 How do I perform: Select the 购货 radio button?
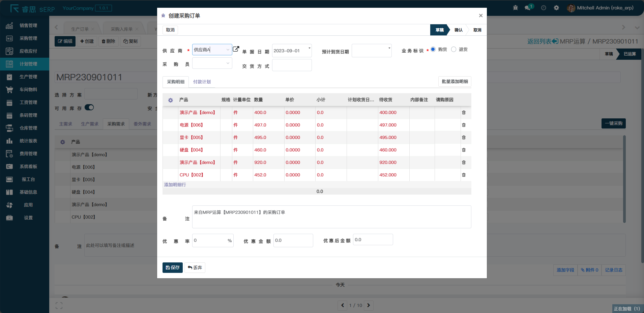click(433, 50)
